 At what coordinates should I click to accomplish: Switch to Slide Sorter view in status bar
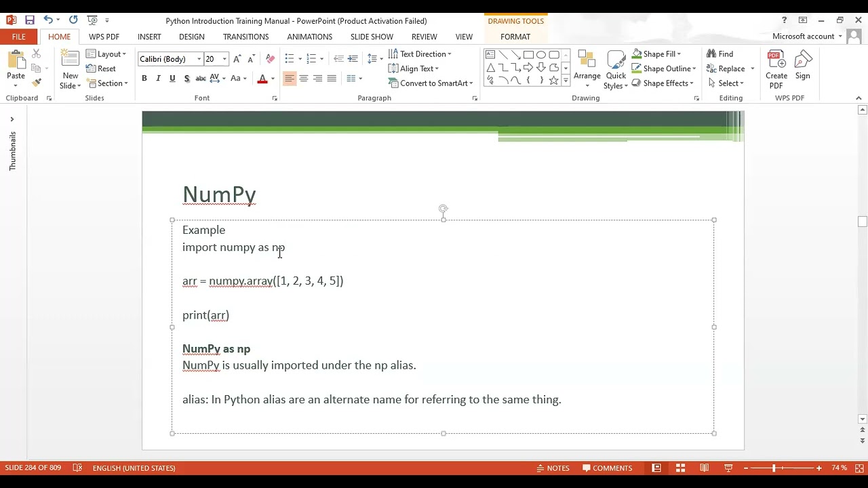[x=680, y=468]
